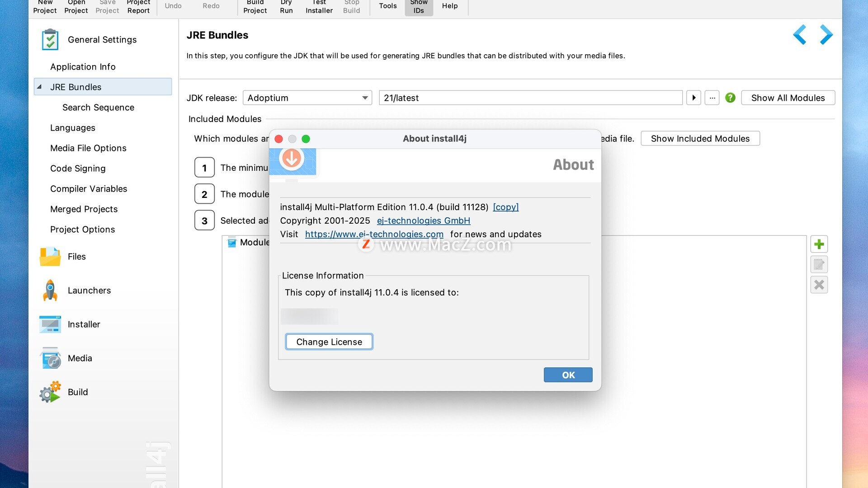The height and width of the screenshot is (488, 868).
Task: Click Dry Run toolbar item
Action: tap(286, 6)
